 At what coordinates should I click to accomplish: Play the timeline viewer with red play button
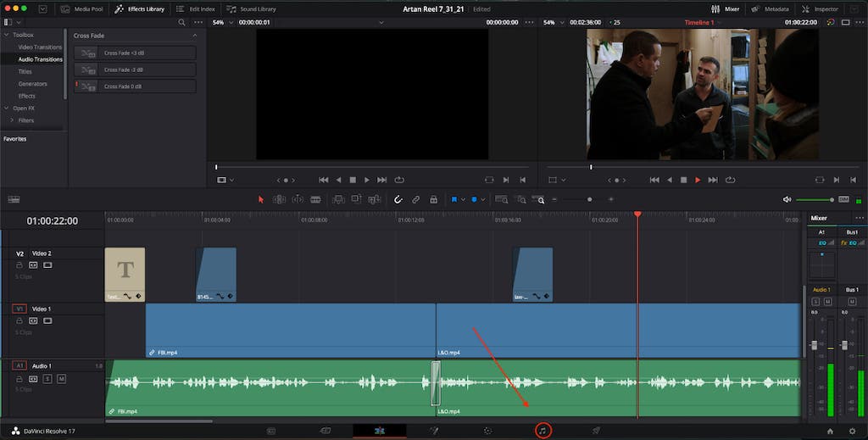(698, 180)
